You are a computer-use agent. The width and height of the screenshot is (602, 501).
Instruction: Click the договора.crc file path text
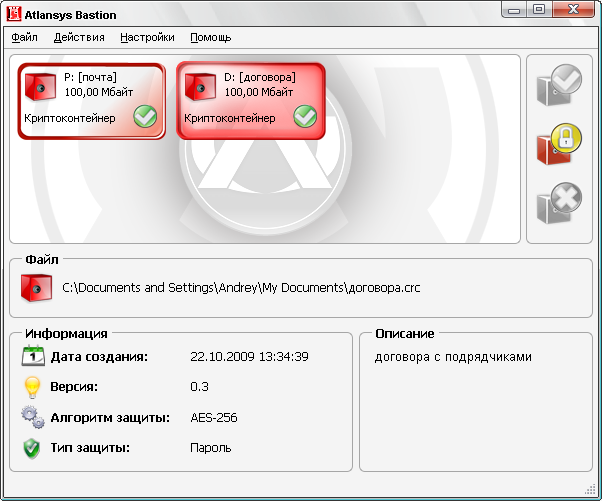241,288
